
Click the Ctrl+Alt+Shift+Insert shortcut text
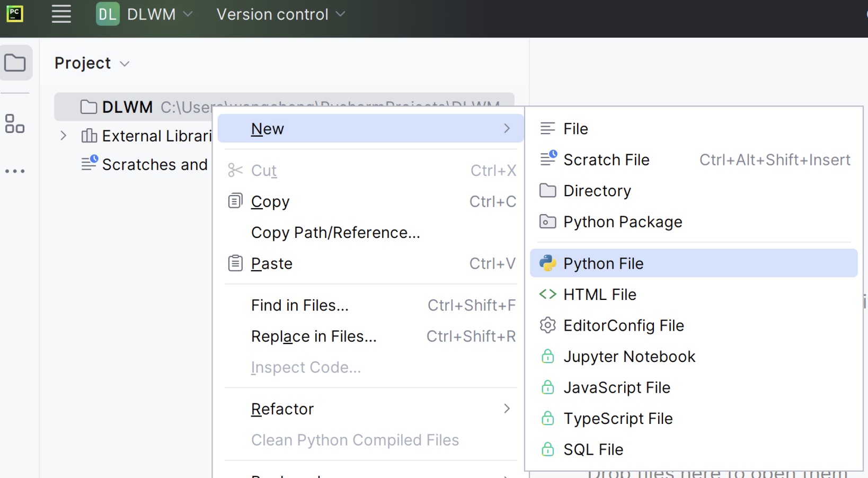pyautogui.click(x=775, y=160)
